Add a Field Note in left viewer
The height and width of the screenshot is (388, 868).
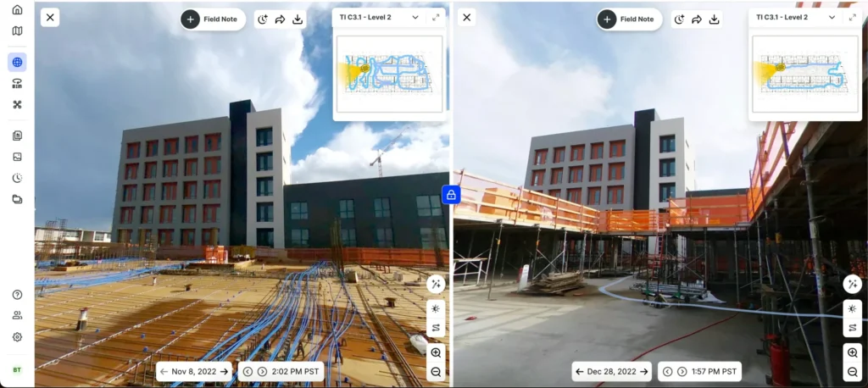click(213, 19)
